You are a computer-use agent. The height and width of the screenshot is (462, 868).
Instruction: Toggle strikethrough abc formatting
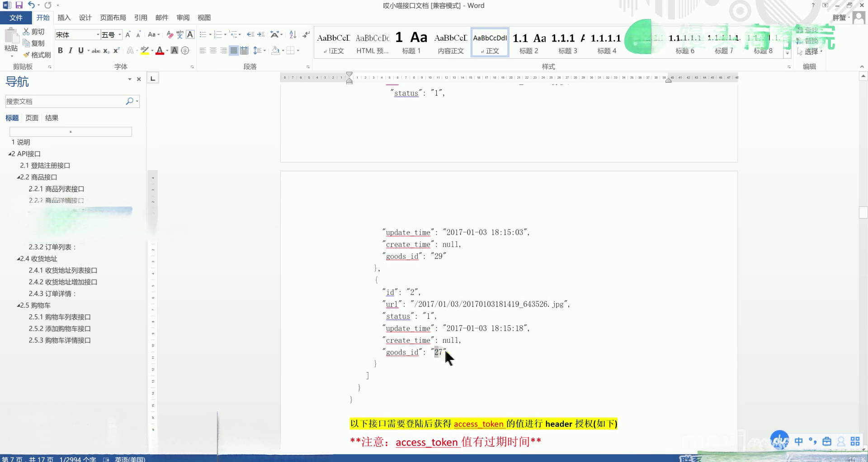coord(96,51)
